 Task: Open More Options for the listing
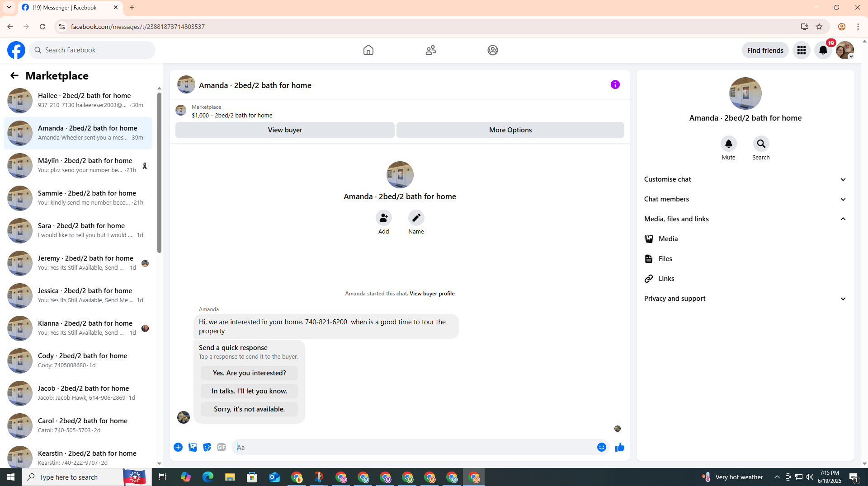(510, 130)
